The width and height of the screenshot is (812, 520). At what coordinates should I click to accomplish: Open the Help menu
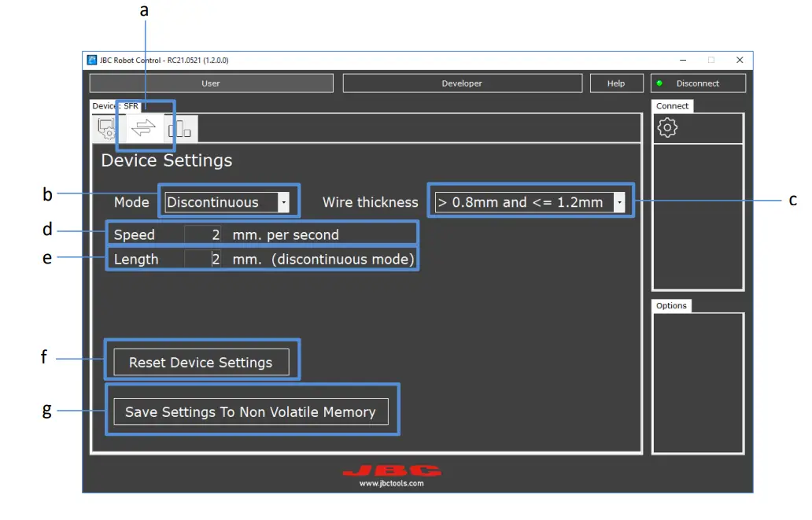(x=616, y=83)
